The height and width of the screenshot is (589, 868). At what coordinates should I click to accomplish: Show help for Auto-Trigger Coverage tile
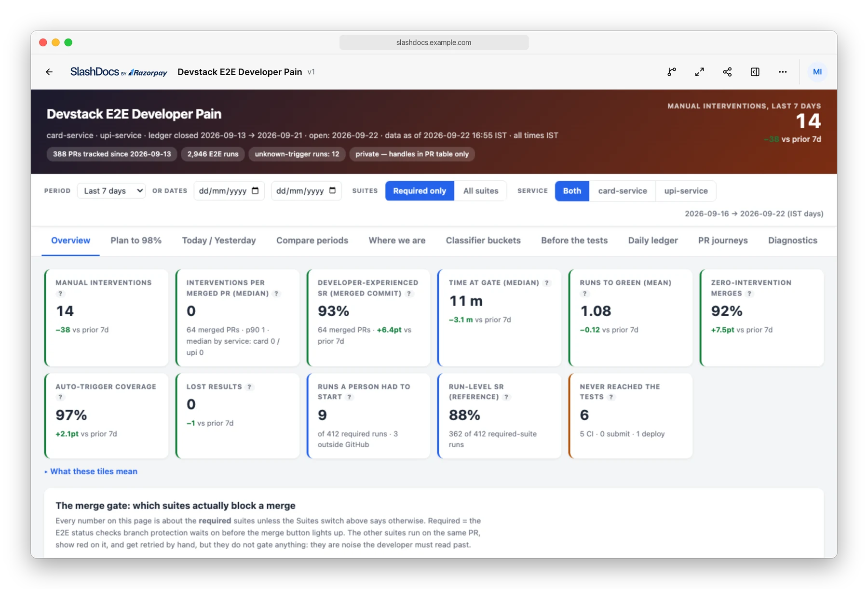pos(60,397)
